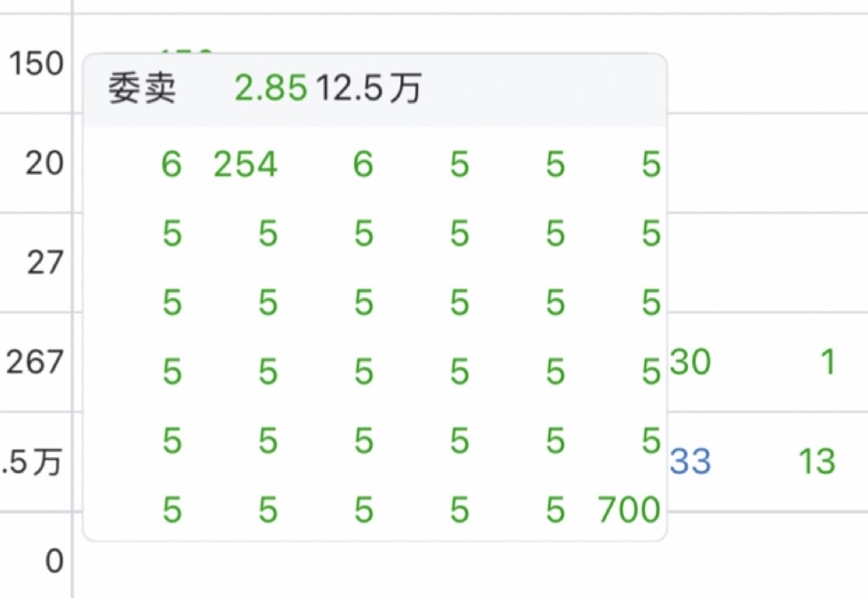Select the 5 order left of 700
This screenshot has width=868, height=598.
tap(556, 510)
